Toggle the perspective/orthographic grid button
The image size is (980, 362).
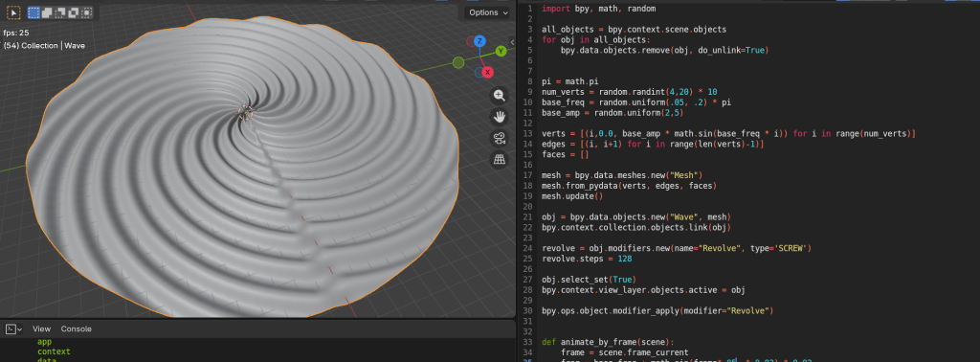point(500,159)
